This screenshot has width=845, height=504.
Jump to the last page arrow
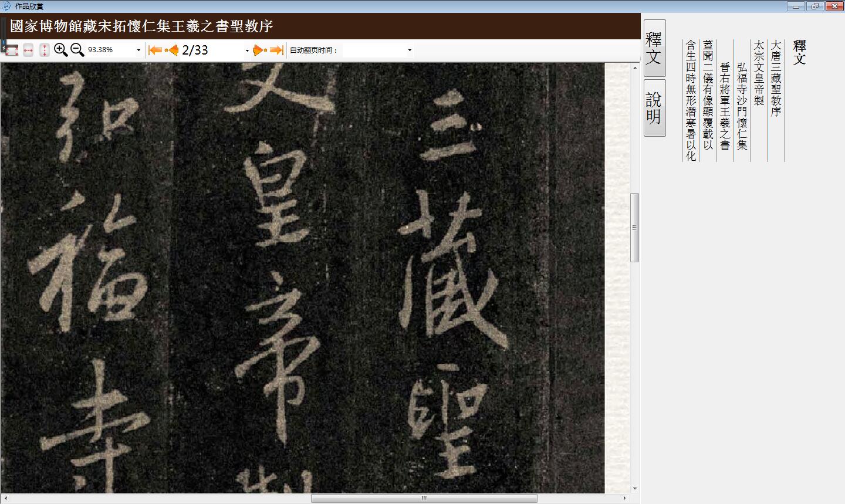coord(277,50)
